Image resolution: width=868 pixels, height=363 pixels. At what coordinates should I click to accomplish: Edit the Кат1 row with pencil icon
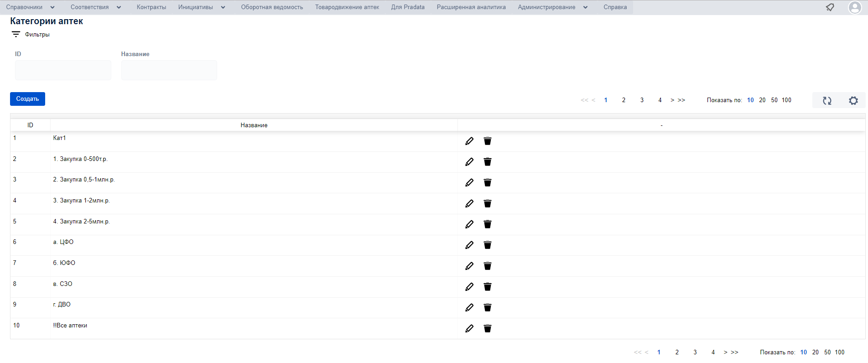click(x=469, y=141)
